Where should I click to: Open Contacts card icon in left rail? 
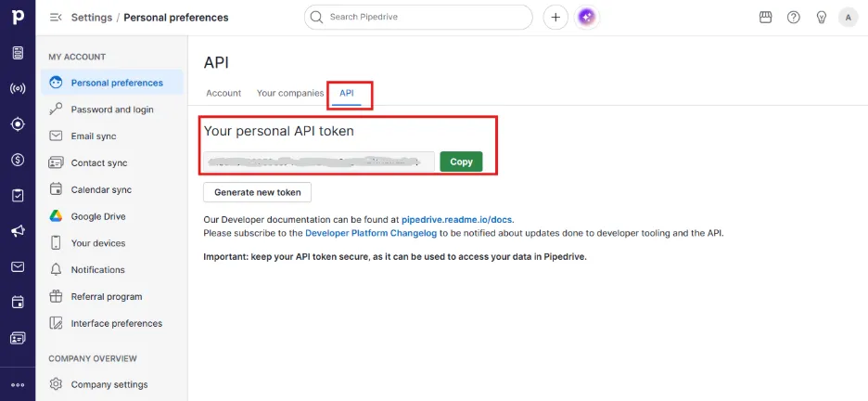[x=18, y=338]
